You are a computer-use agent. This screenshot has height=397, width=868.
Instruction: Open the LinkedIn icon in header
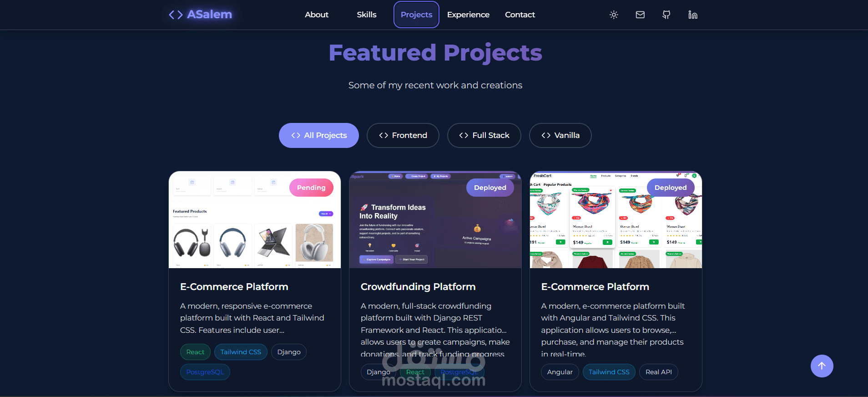pos(693,15)
